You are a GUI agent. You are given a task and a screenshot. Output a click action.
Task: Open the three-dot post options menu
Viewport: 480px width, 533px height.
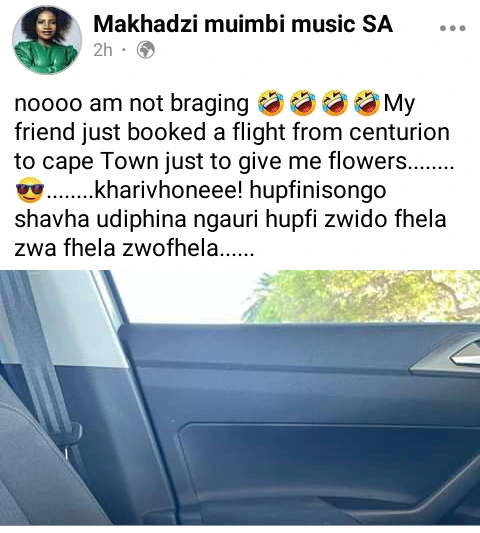click(x=452, y=28)
